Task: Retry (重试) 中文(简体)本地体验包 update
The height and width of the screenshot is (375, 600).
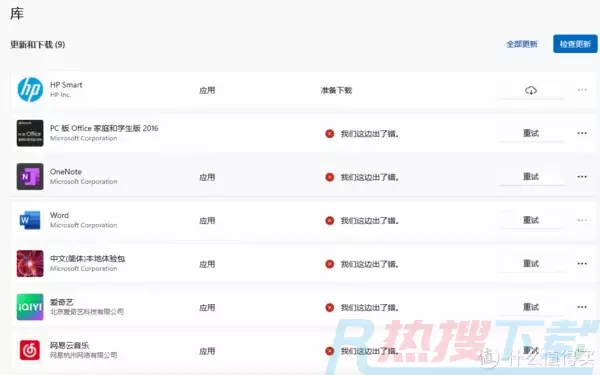Action: [531, 263]
